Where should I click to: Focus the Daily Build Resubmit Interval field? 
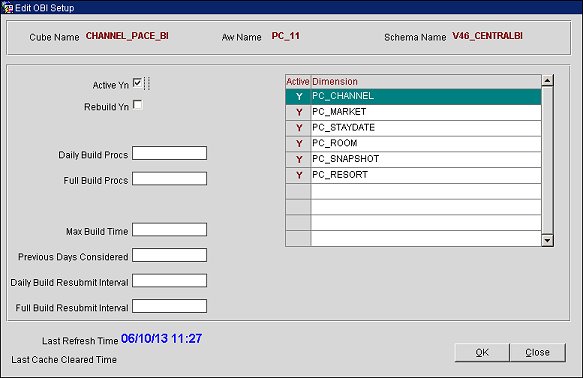coord(170,281)
